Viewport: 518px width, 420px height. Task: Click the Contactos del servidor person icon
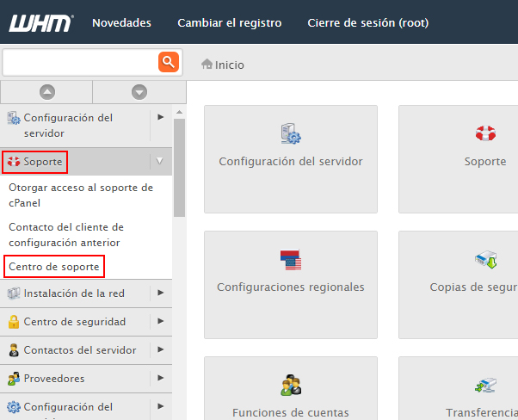[x=14, y=350]
